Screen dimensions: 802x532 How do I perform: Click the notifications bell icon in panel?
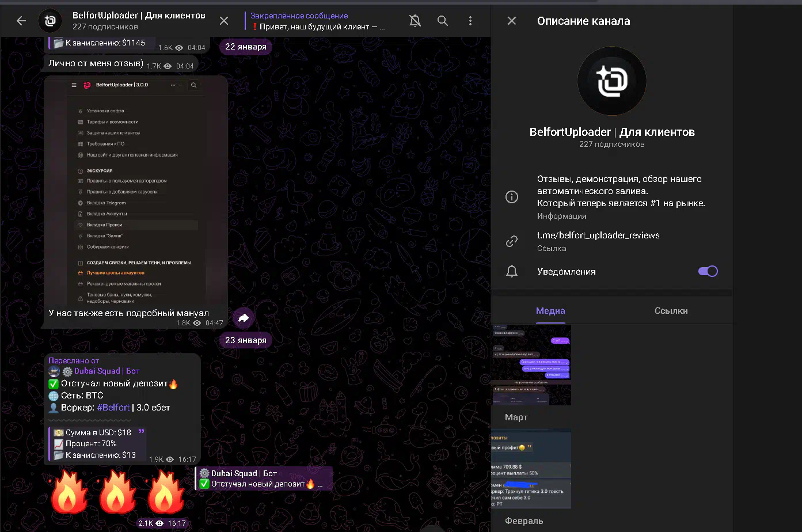coord(511,271)
